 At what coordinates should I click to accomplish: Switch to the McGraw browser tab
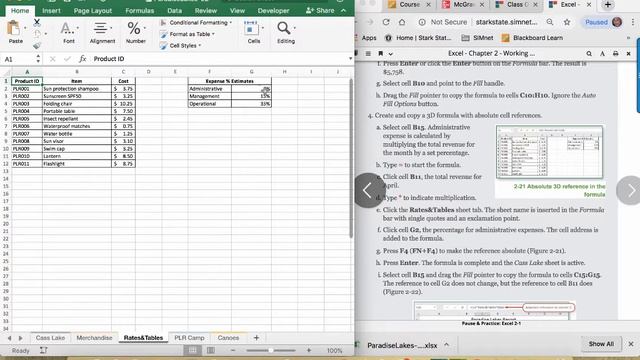click(464, 4)
